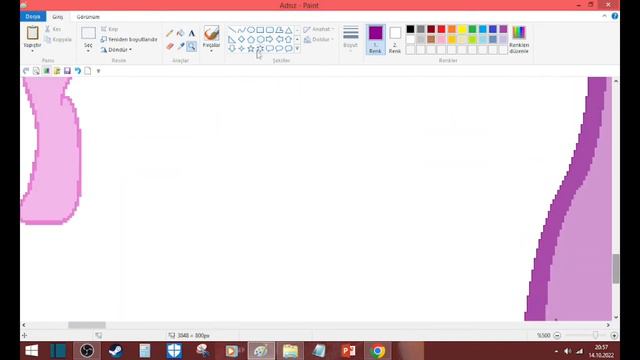Viewport: 640px width, 360px height.
Task: Open Google Chrome from the taskbar
Action: coord(378,351)
